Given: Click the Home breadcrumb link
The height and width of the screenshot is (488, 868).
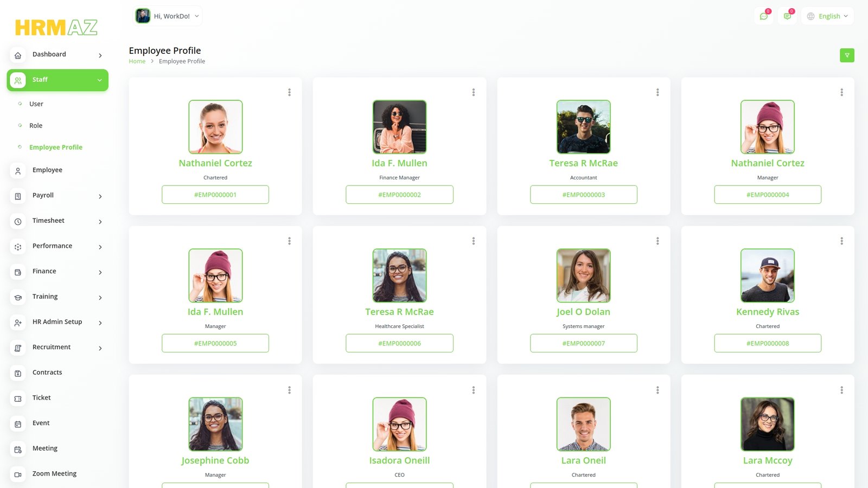Looking at the screenshot, I should pos(137,61).
